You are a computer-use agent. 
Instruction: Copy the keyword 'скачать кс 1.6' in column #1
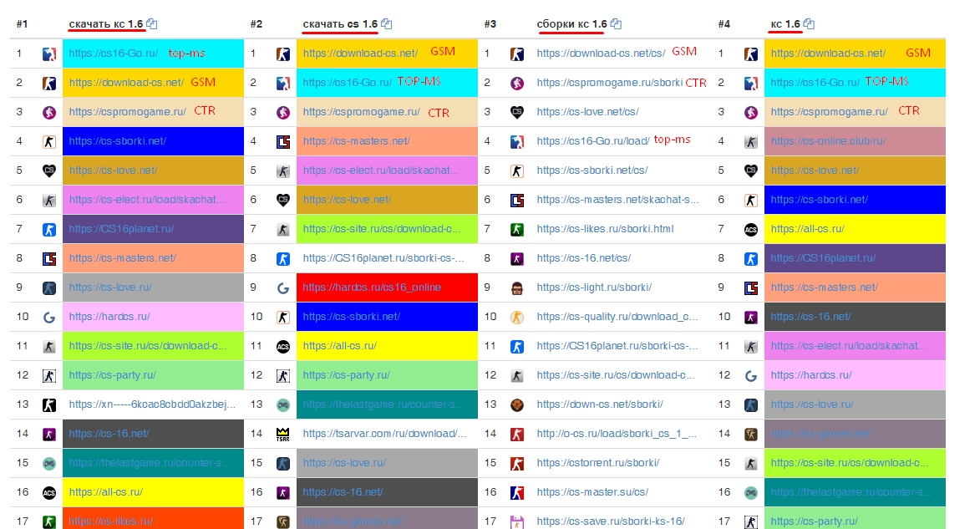click(x=152, y=24)
